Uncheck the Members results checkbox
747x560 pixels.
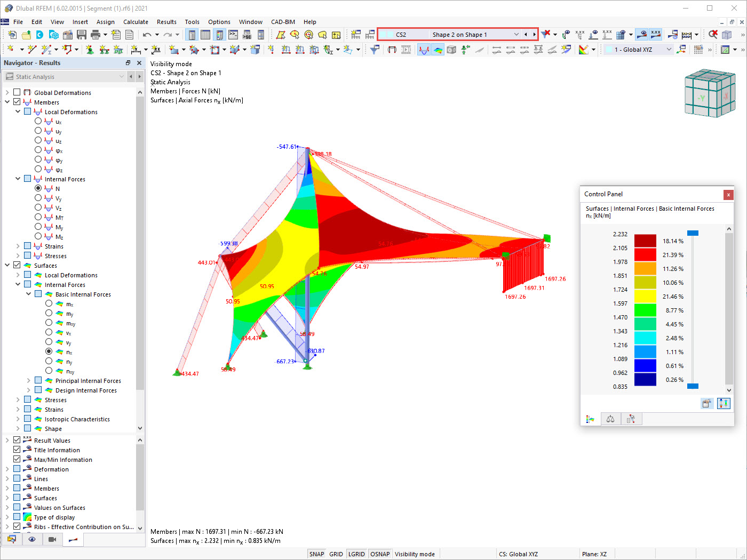point(17,102)
